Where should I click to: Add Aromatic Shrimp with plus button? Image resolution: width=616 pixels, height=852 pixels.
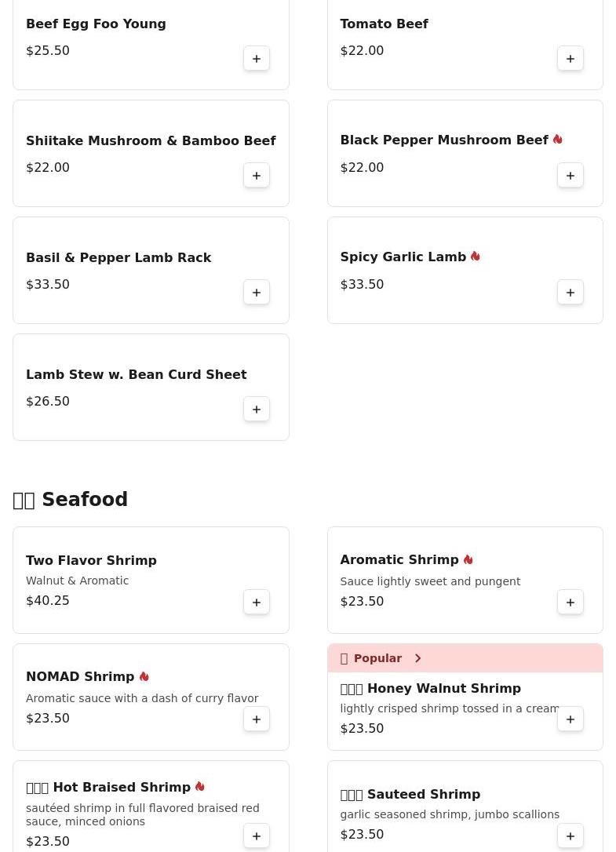tap(570, 603)
